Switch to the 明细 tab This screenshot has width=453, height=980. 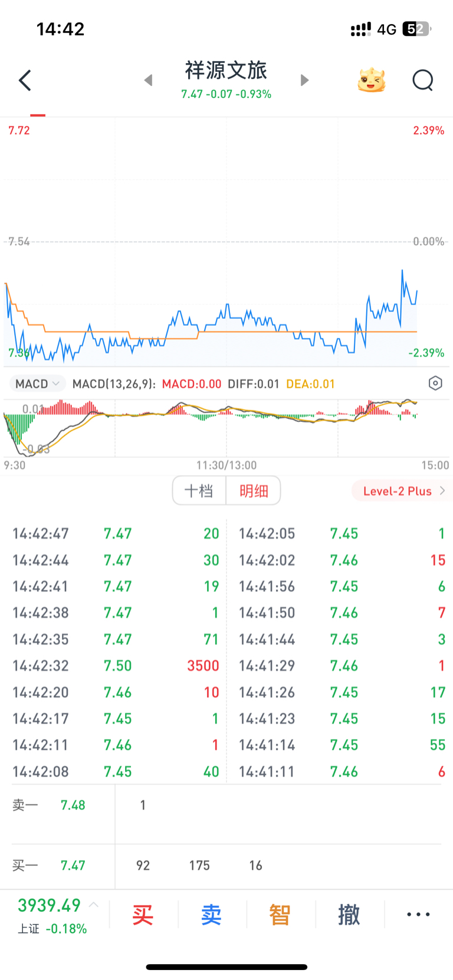coord(254,491)
